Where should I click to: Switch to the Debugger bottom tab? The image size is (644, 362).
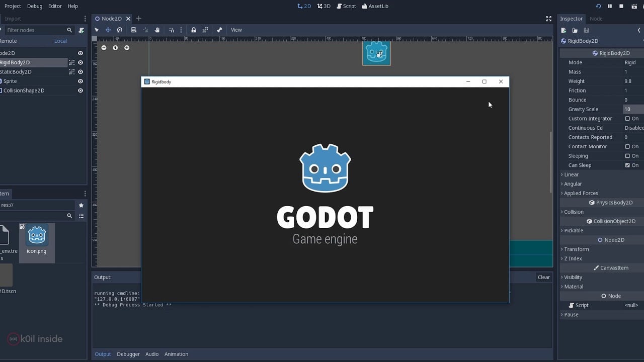[128, 354]
